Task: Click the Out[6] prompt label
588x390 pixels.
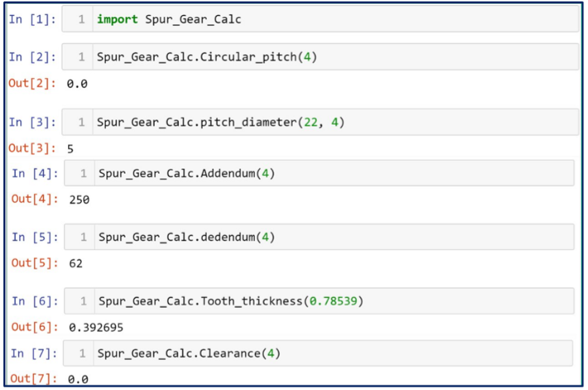Action: 35,327
